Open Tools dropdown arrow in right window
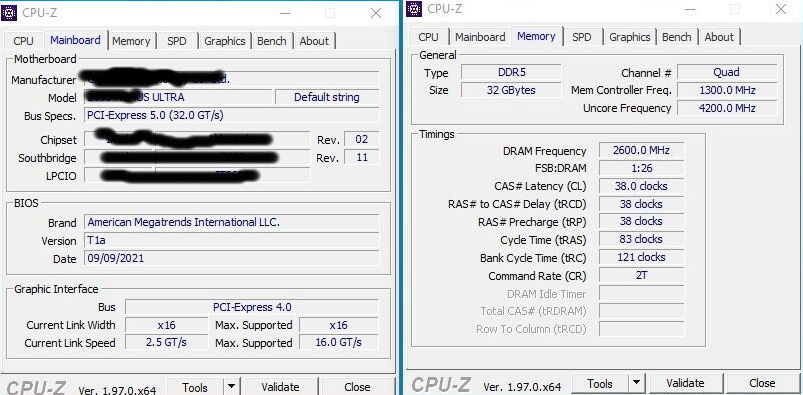 pos(636,383)
